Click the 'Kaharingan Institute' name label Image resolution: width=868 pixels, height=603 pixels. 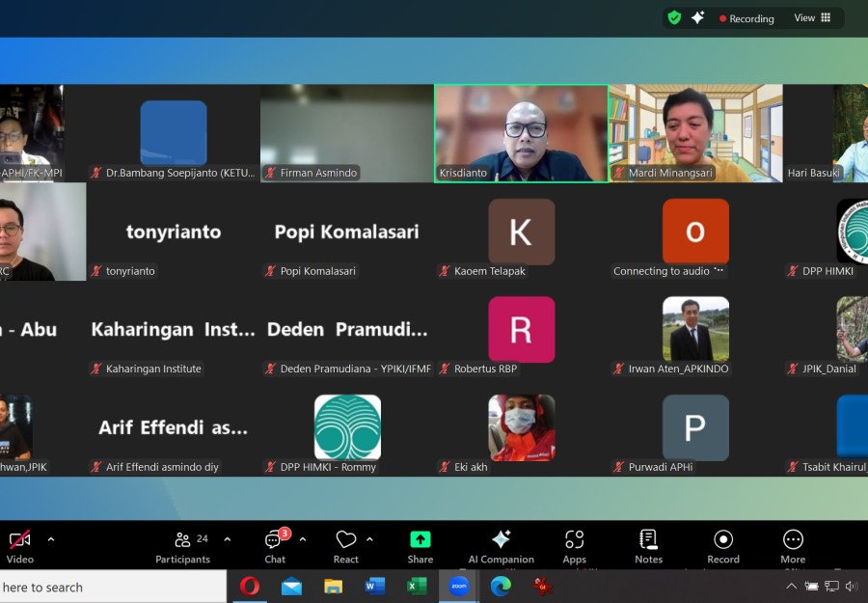click(153, 369)
